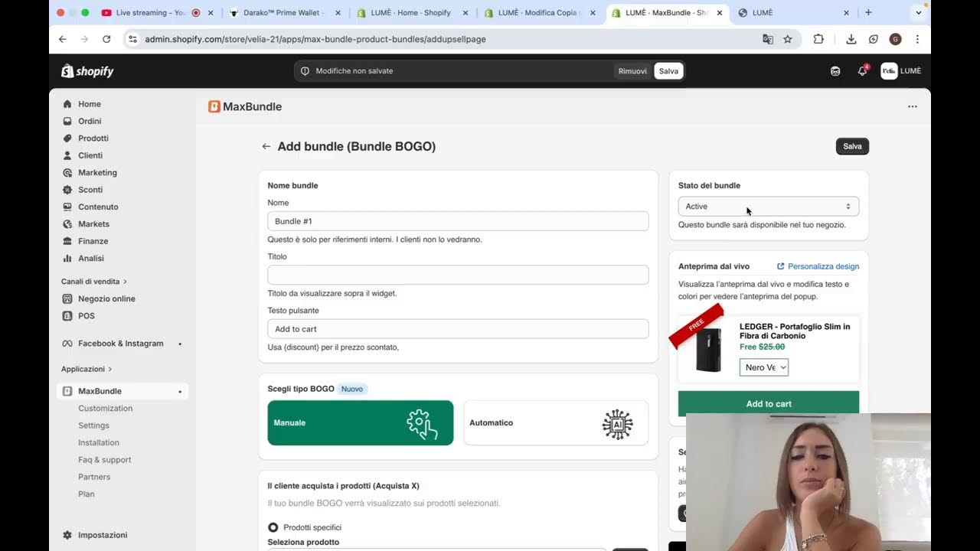Screen dimensions: 980x551
Task: Select Prodotti specifici radio option
Action: point(273,527)
